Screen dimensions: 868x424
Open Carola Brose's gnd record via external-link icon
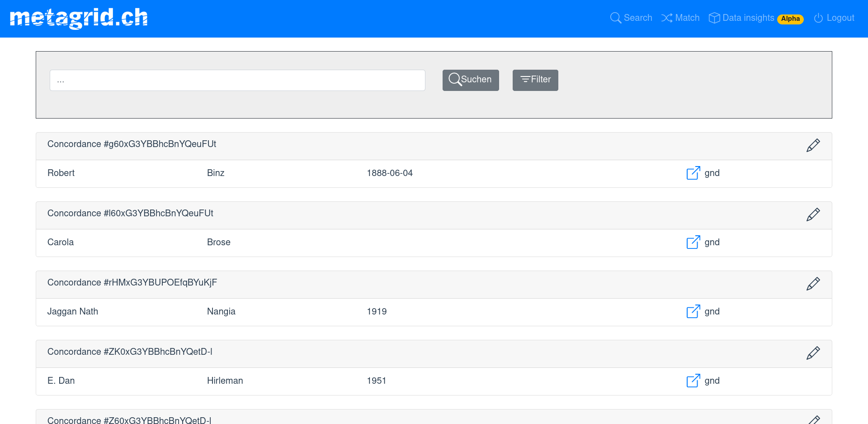pos(693,242)
